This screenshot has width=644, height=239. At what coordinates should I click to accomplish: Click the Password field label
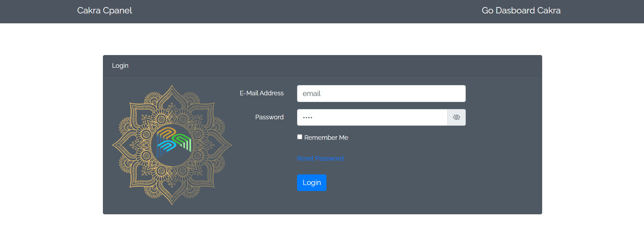[x=269, y=117]
